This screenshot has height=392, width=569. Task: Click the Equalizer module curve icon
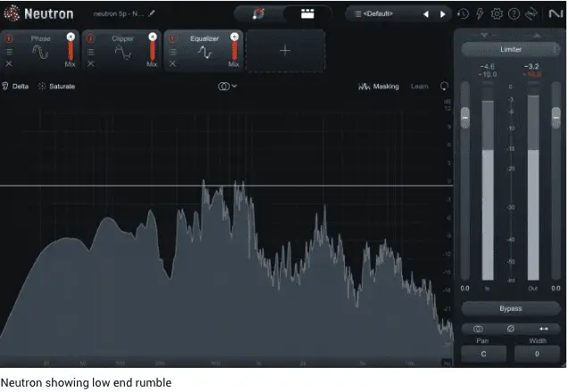tap(205, 53)
